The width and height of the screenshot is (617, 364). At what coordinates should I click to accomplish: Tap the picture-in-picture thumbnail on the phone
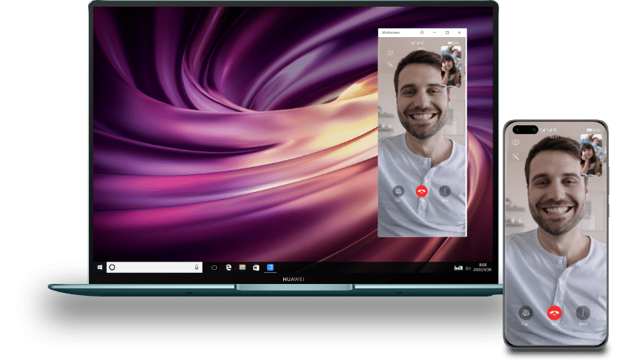click(x=591, y=155)
